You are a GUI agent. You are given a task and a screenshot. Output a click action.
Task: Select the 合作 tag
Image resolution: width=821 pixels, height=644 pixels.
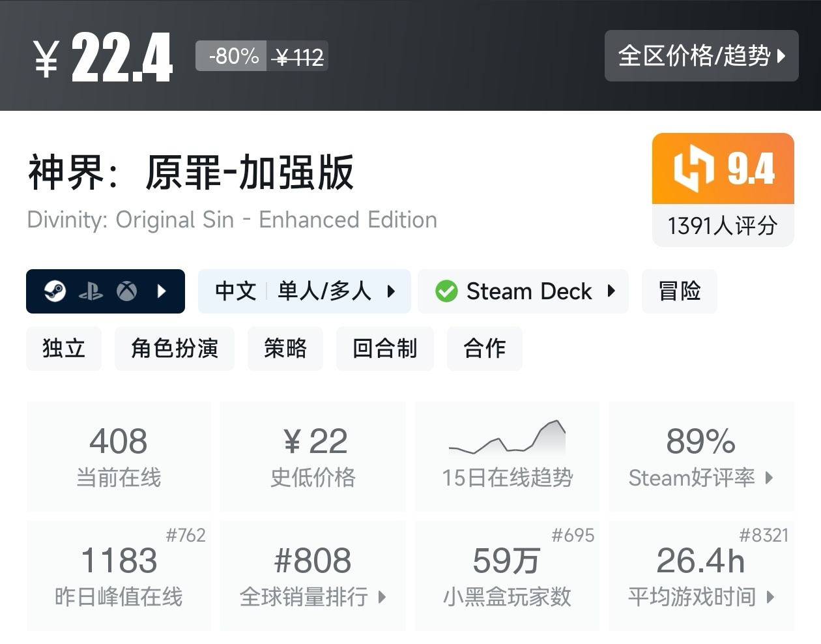tap(484, 349)
